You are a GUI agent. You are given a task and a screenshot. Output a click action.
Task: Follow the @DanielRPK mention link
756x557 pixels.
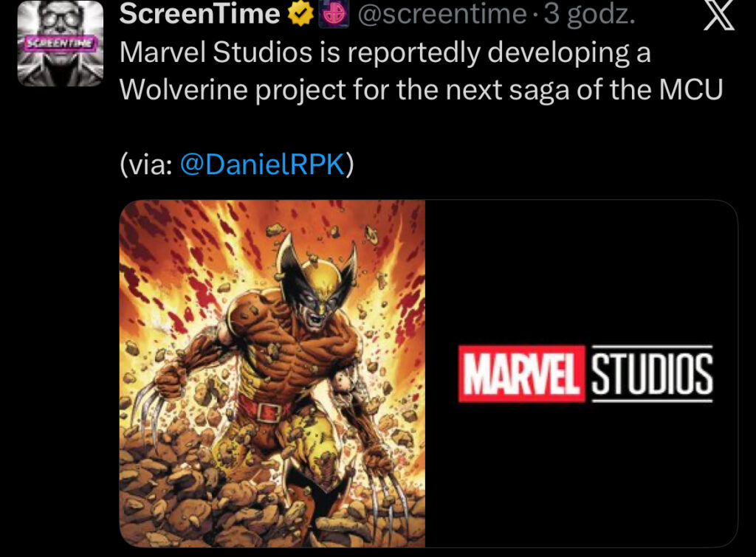point(262,165)
